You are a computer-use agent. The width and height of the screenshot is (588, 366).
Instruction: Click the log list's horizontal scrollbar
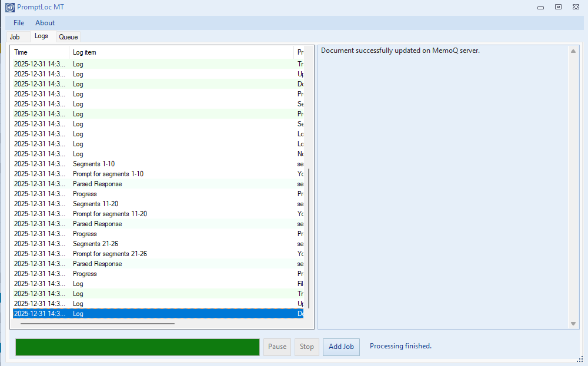coord(97,323)
